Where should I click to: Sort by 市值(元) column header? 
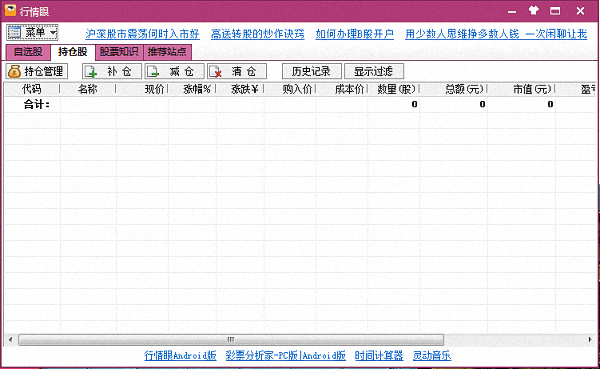521,89
